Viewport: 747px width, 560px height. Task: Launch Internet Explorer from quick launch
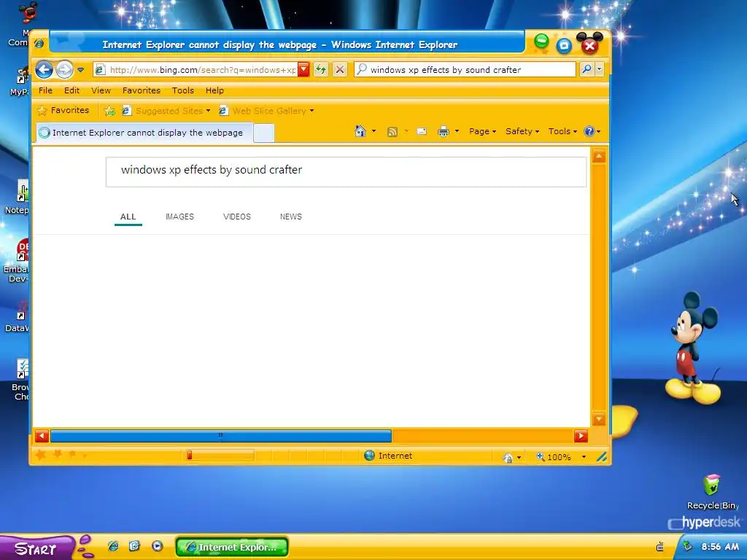[113, 546]
